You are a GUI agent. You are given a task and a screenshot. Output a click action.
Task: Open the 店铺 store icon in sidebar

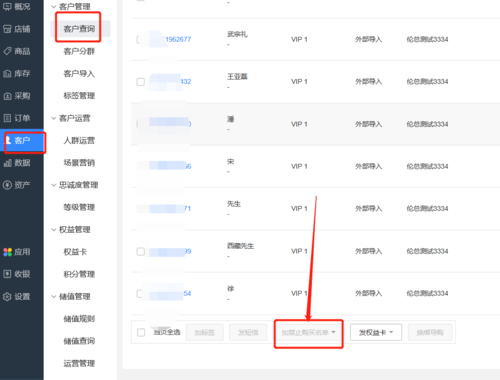click(7, 29)
